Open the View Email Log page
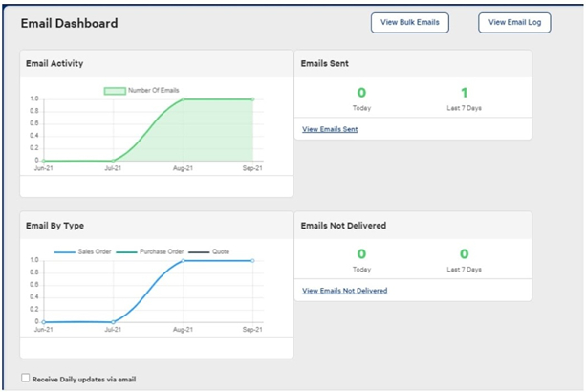586x392 pixels. pos(514,22)
